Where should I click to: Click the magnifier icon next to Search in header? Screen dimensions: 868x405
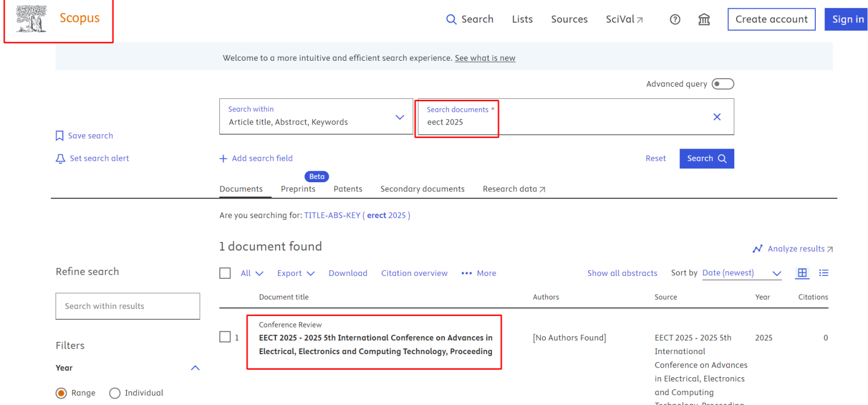tap(451, 19)
